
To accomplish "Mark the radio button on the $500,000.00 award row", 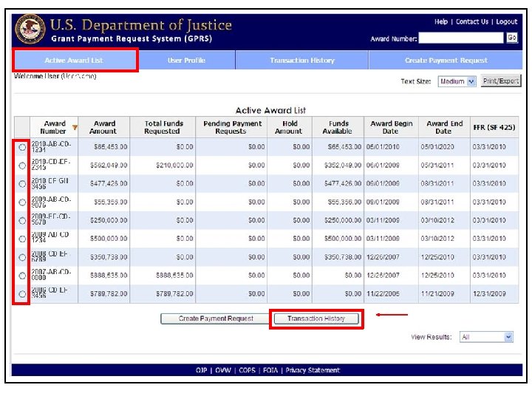I will [22, 239].
